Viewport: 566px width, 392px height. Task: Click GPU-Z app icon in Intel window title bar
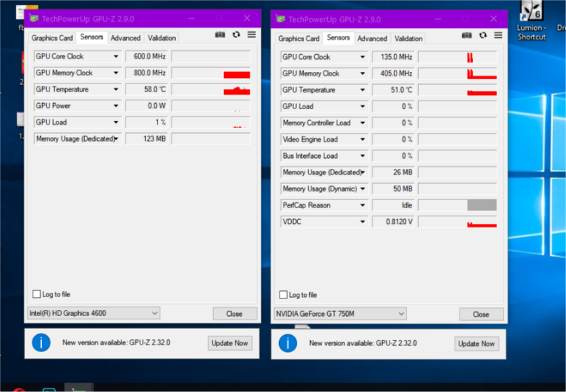(x=34, y=18)
